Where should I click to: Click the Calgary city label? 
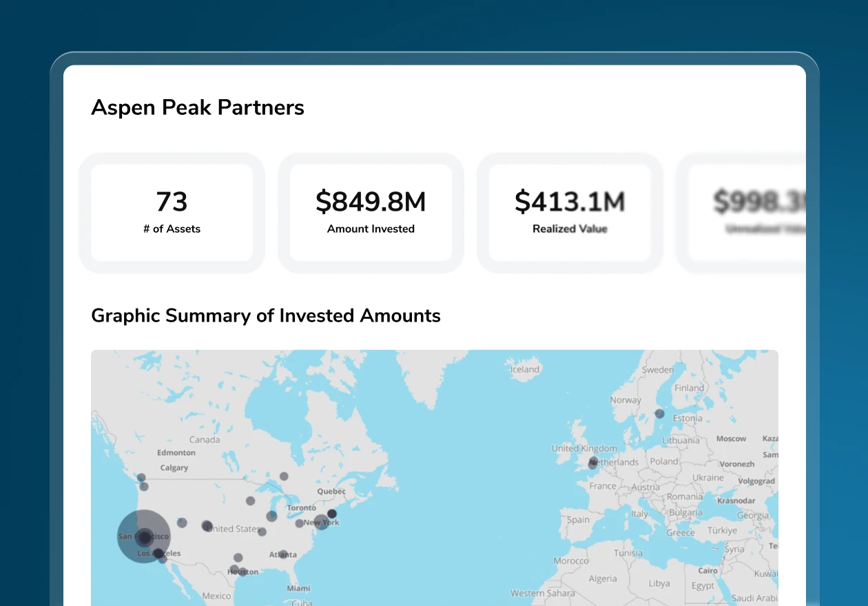pos(174,468)
